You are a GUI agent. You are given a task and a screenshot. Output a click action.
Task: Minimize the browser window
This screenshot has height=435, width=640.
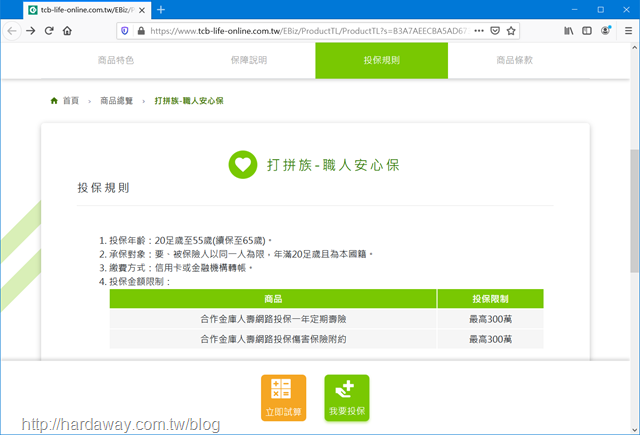click(574, 9)
